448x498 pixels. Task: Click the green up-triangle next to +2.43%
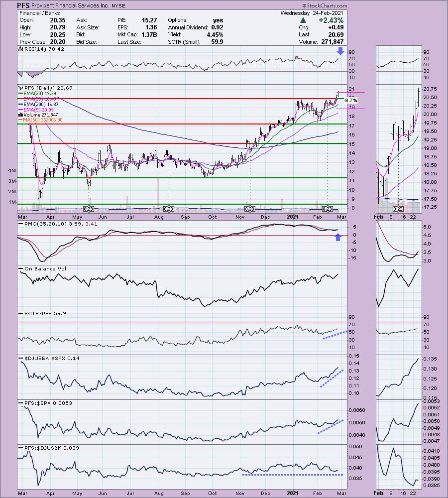pyautogui.click(x=303, y=20)
